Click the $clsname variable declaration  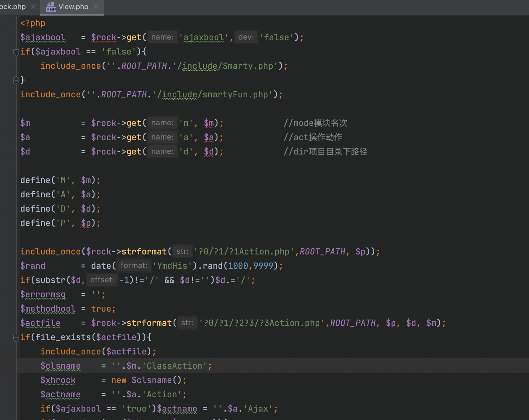60,366
